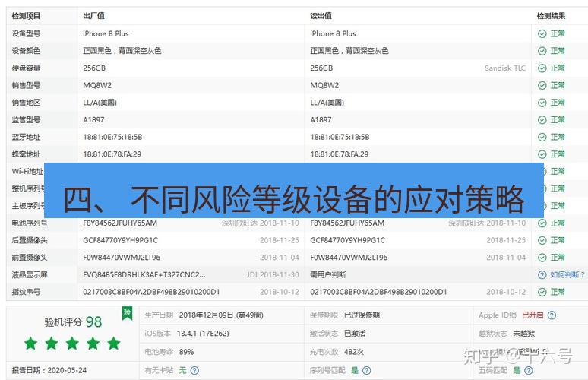This screenshot has width=588, height=380.
Task: Click LCD serial FVQ8485F8DRHLK3AF+T327CNC2...
Action: (x=144, y=275)
